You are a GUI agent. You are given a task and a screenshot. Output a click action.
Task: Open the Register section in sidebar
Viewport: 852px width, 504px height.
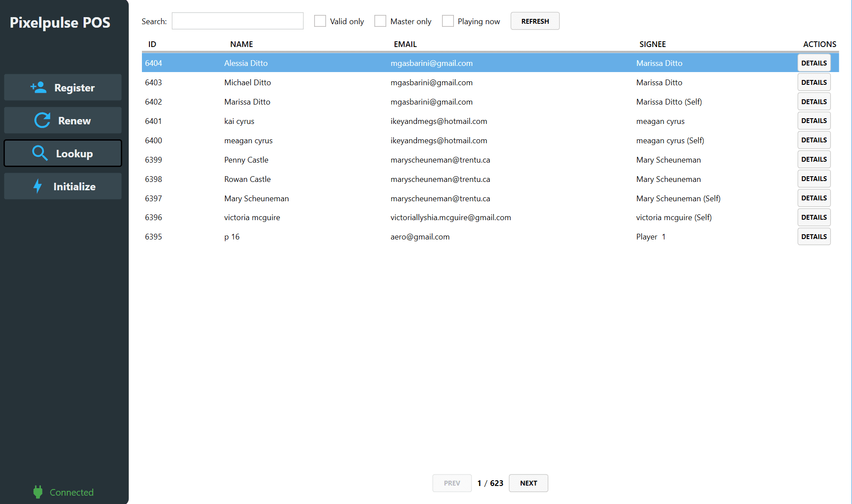click(x=63, y=87)
